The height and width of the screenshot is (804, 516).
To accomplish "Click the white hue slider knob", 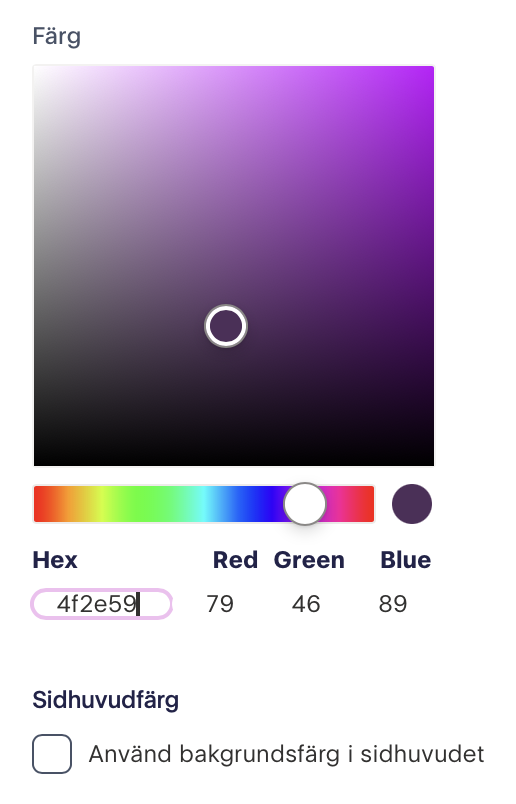I will click(305, 504).
